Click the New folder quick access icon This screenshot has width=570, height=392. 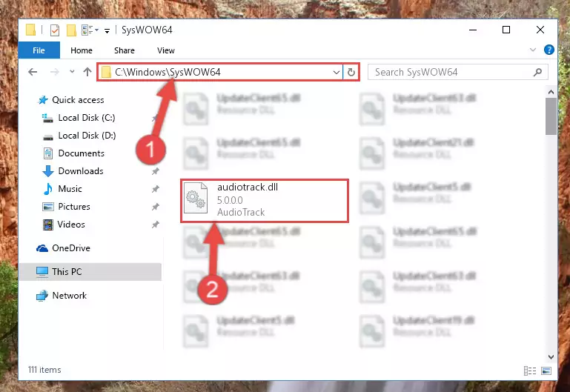(x=71, y=30)
